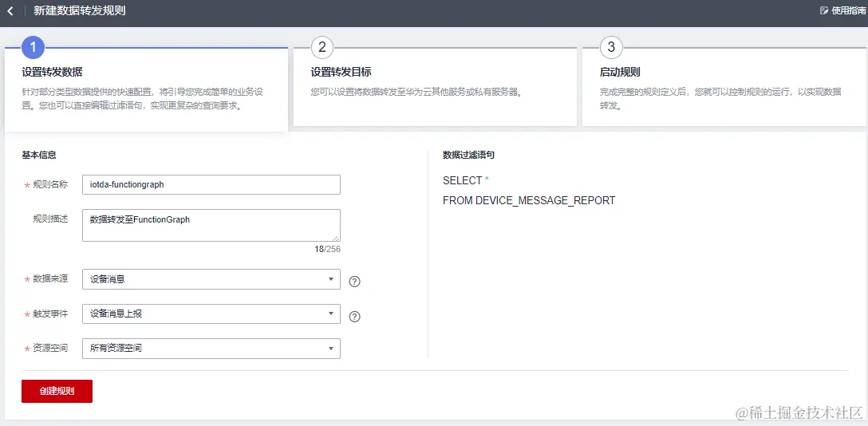Grab the 规则描述 textarea resize handle

pyautogui.click(x=336, y=238)
